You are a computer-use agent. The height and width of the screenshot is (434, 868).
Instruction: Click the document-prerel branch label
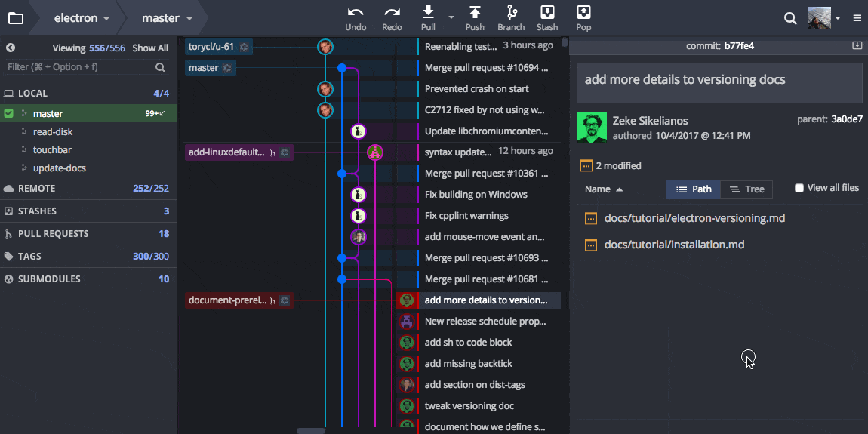tap(239, 300)
